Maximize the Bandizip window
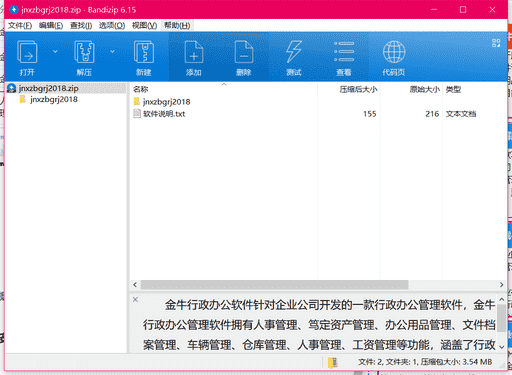This screenshot has width=512, height=375. pos(463,10)
